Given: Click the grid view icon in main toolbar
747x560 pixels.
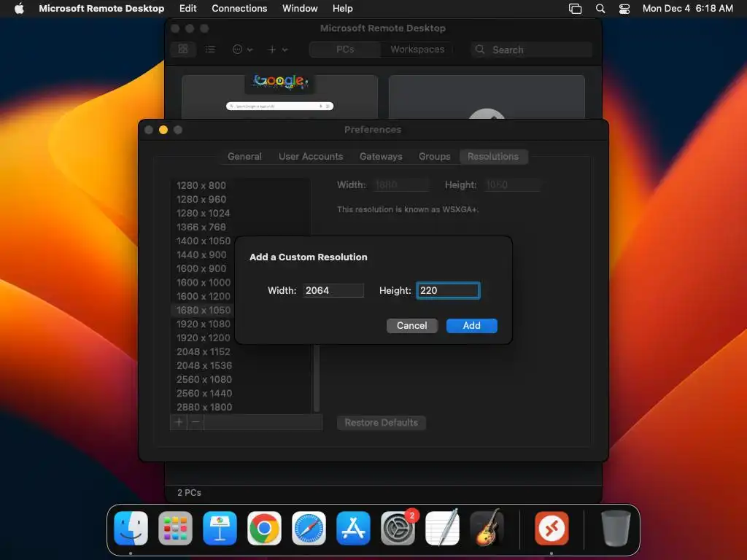Looking at the screenshot, I should coord(183,50).
